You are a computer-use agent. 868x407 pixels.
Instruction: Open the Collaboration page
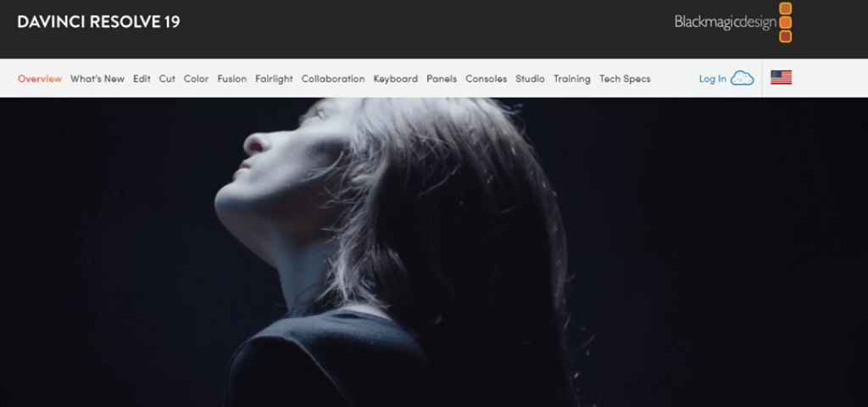333,79
